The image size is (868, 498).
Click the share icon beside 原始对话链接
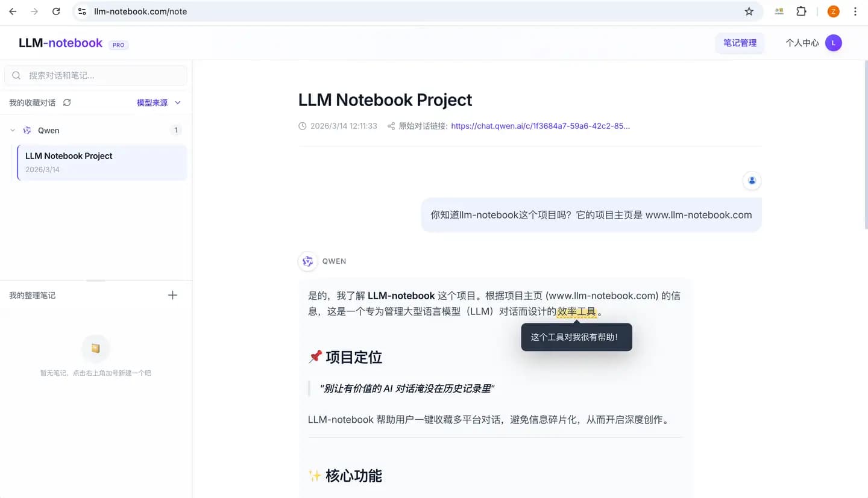coord(391,126)
